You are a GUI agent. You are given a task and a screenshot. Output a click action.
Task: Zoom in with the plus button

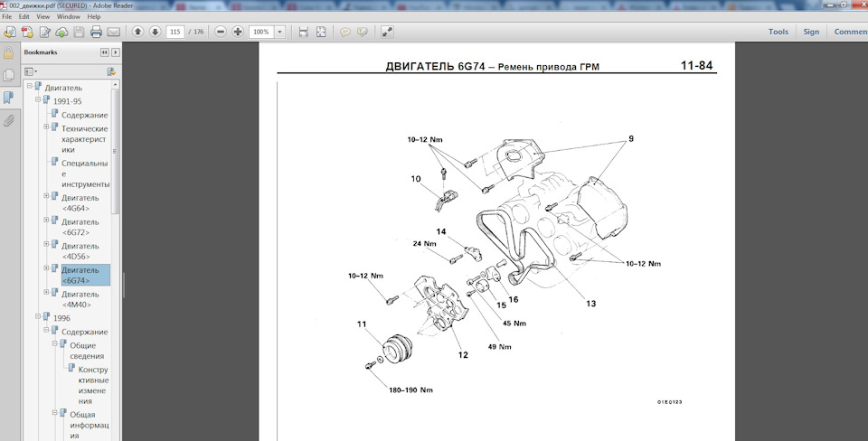pos(238,32)
